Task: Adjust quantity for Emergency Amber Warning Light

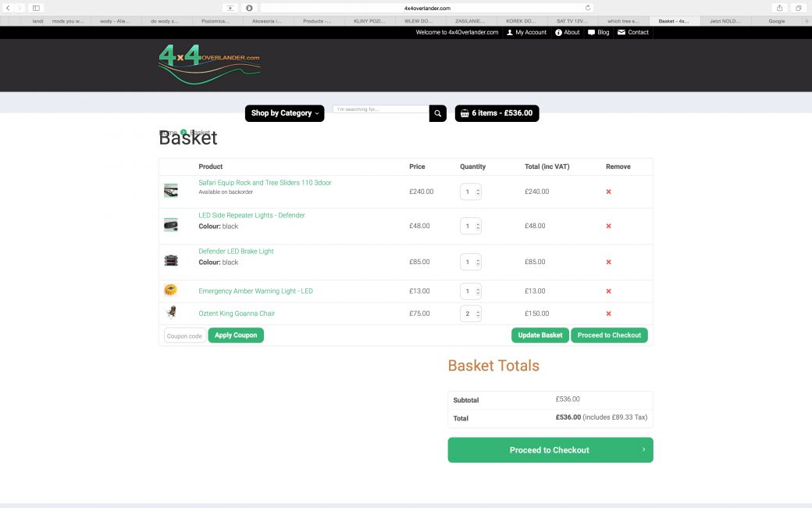Action: pyautogui.click(x=471, y=292)
